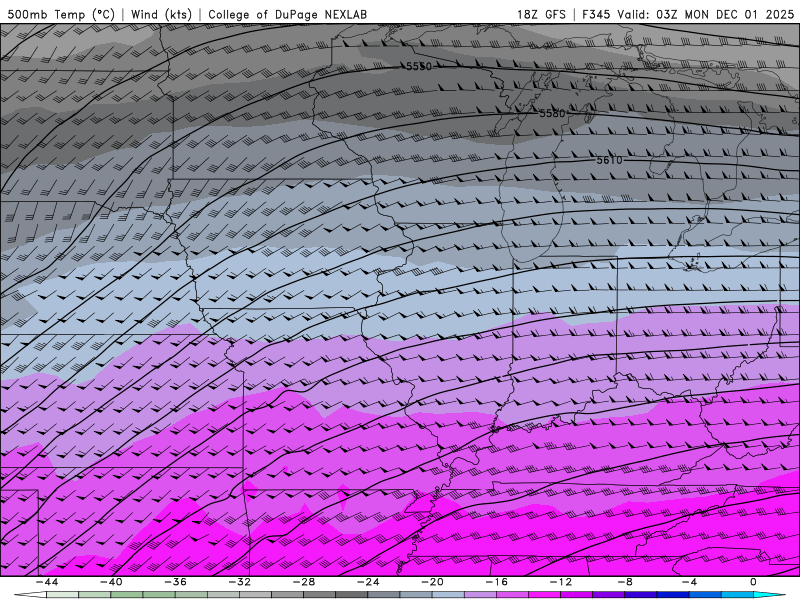Click the -20 color scale label
The width and height of the screenshot is (800, 600).
[433, 582]
